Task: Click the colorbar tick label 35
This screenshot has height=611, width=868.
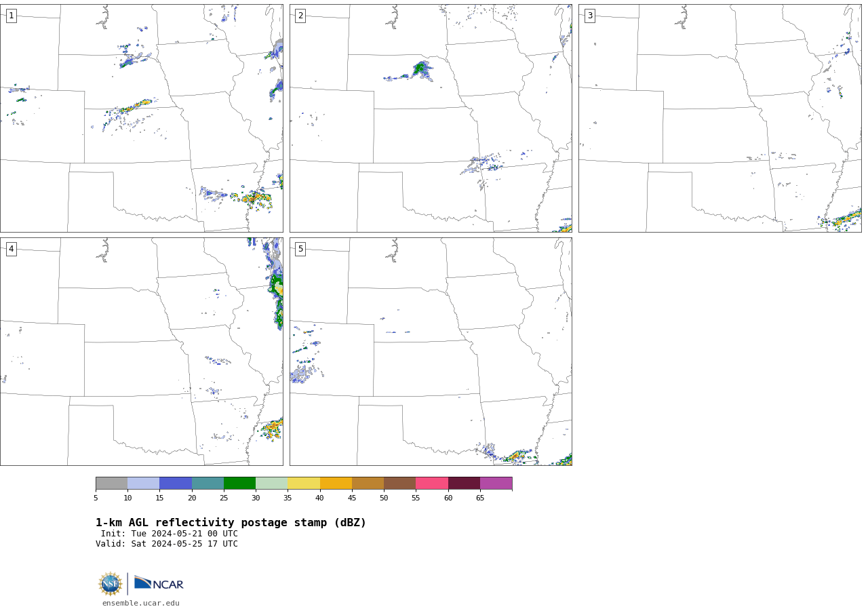Action: click(288, 498)
